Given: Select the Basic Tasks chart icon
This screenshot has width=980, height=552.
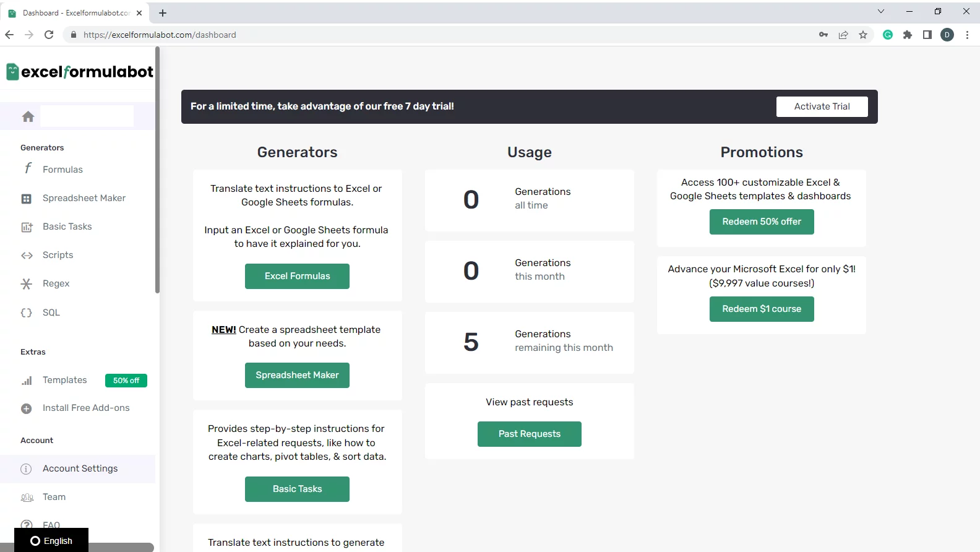Looking at the screenshot, I should tap(27, 227).
